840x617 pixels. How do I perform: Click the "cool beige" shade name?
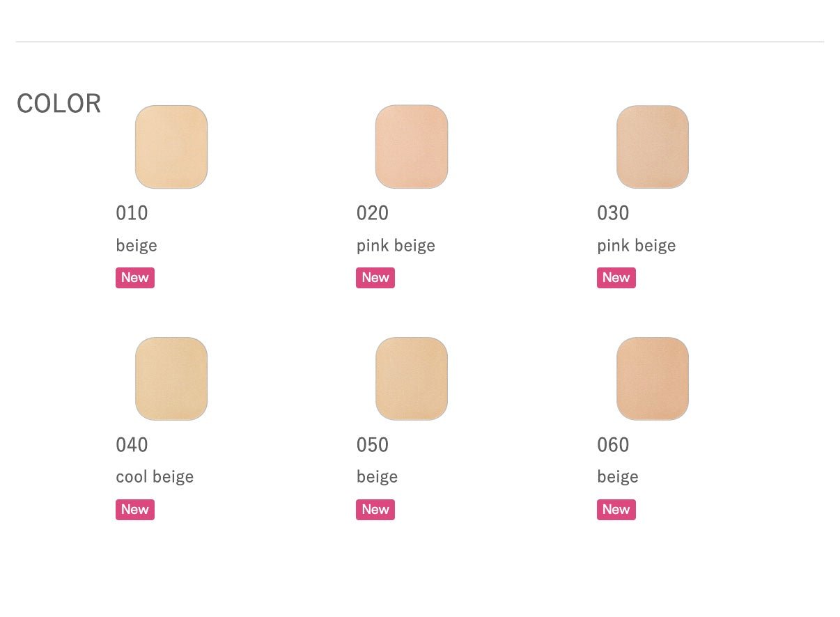click(x=155, y=477)
